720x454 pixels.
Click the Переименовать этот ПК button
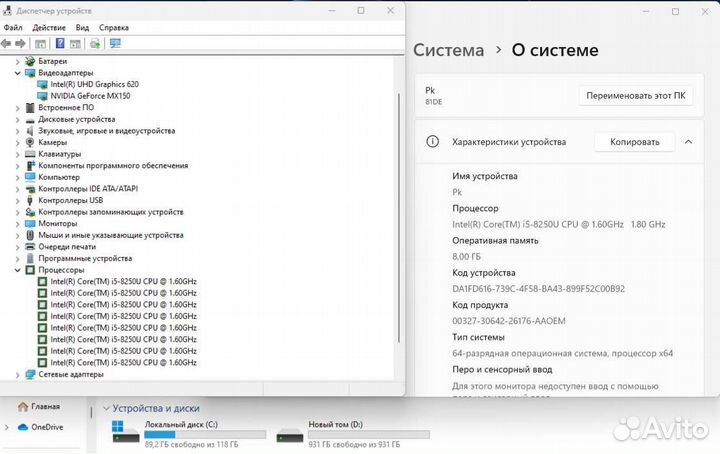click(x=636, y=96)
